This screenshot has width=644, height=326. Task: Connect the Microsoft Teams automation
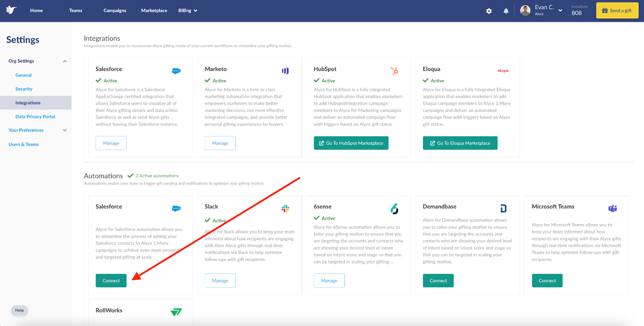coord(547,281)
